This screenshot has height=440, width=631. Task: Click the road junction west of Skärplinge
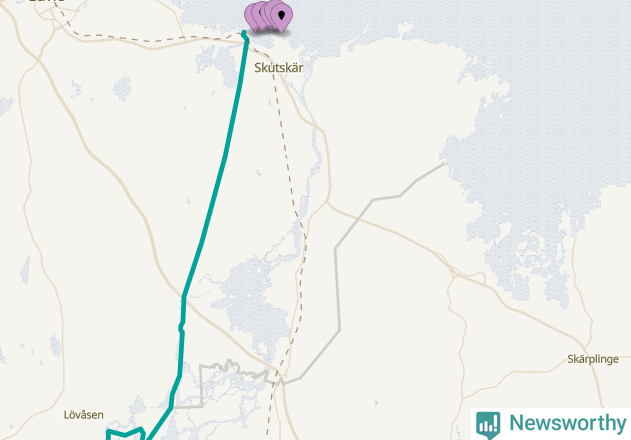tap(455, 275)
